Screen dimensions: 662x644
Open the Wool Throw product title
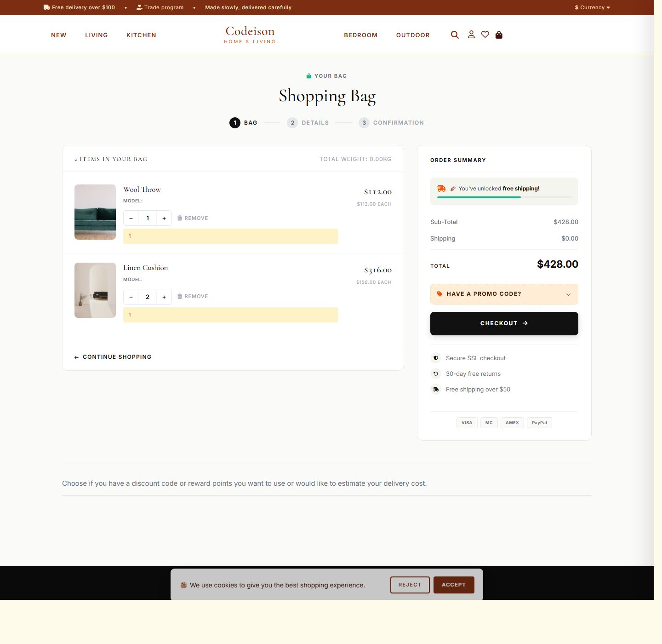(x=142, y=190)
